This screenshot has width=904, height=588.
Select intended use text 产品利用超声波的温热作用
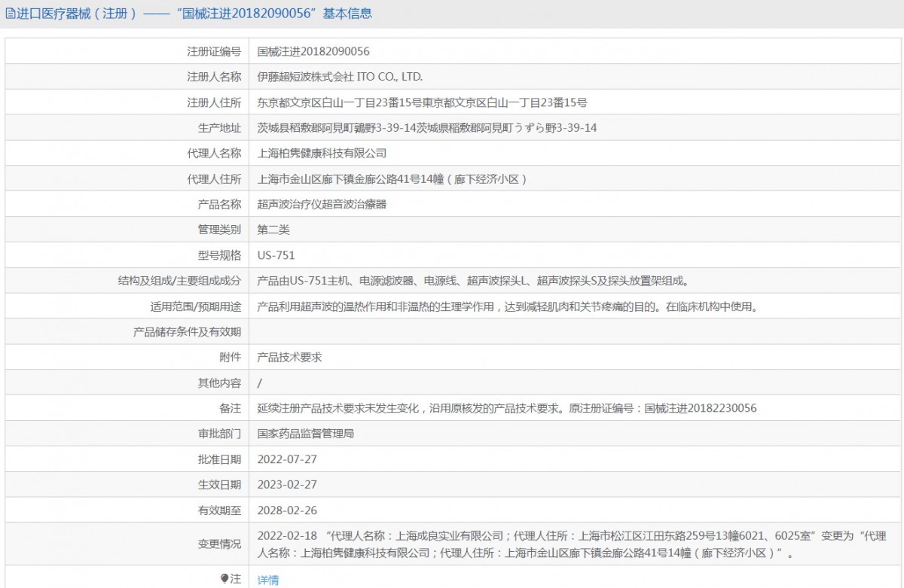point(507,306)
